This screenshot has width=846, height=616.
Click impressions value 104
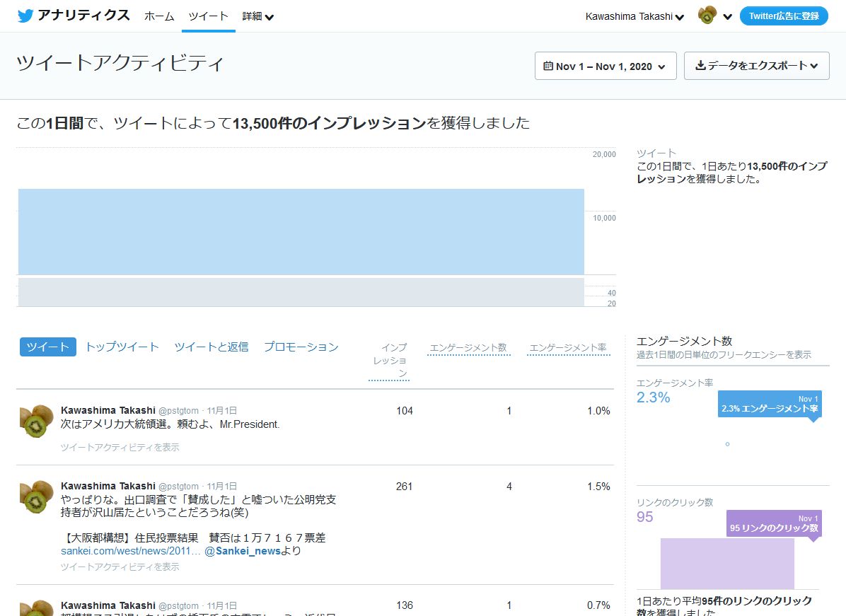click(405, 411)
